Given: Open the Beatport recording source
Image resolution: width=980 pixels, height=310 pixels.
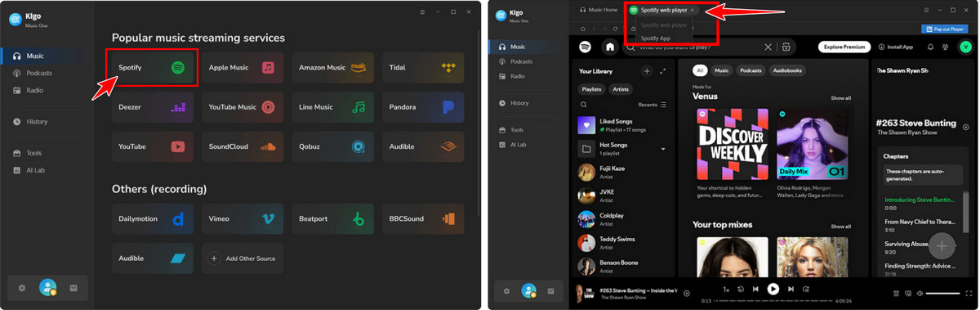Looking at the screenshot, I should [332, 219].
